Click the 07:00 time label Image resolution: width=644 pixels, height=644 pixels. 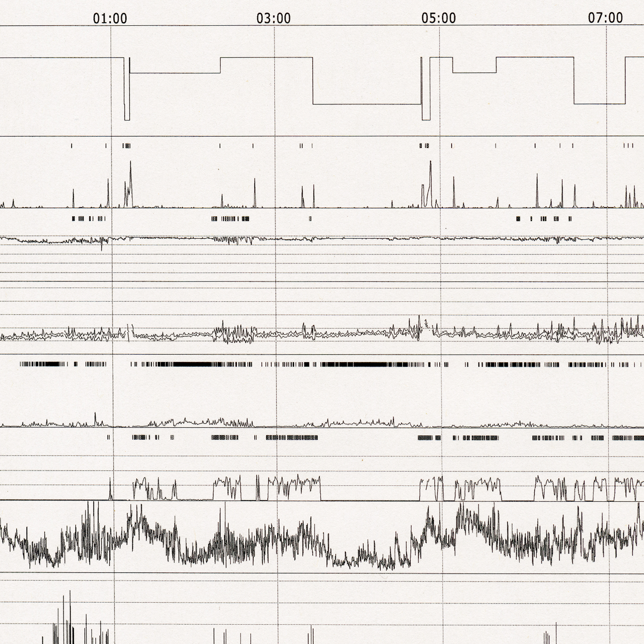(x=605, y=18)
